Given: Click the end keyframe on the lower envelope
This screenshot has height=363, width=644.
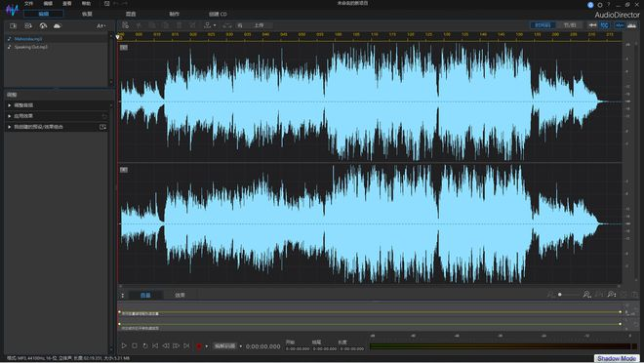Looking at the screenshot, I should pyautogui.click(x=621, y=324).
